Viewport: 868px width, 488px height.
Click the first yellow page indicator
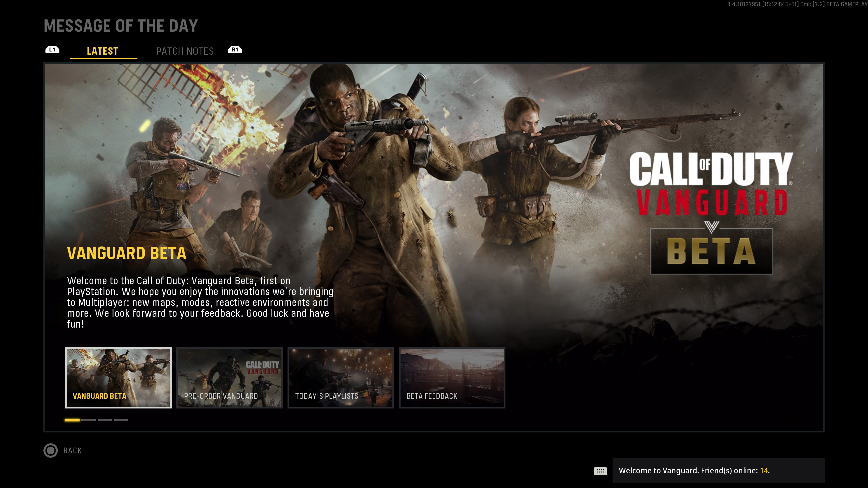72,420
